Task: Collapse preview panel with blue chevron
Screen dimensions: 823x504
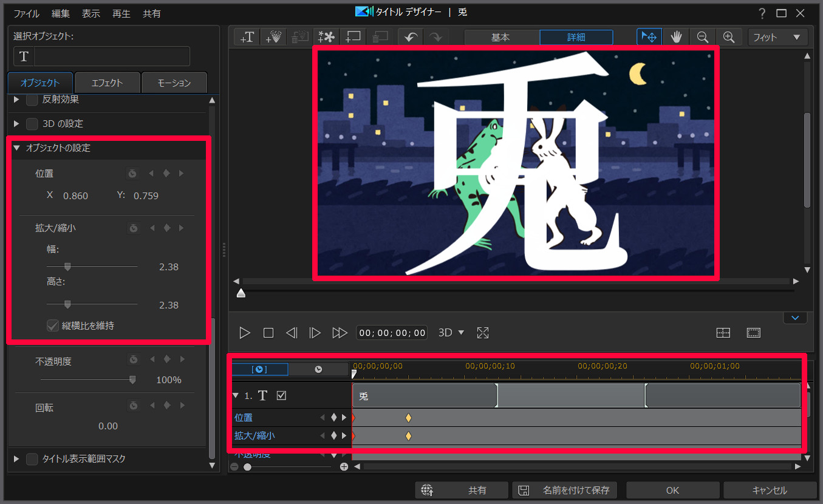Action: tap(795, 318)
